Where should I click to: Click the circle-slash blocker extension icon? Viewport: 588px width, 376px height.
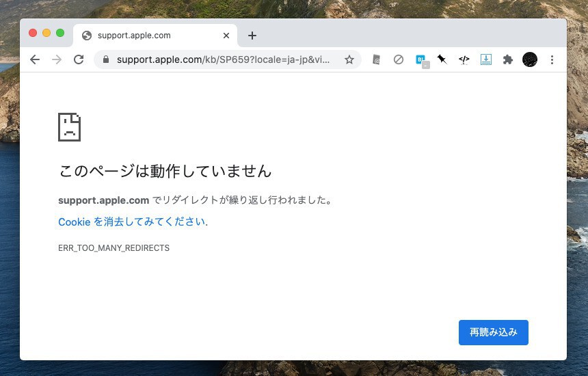point(398,59)
